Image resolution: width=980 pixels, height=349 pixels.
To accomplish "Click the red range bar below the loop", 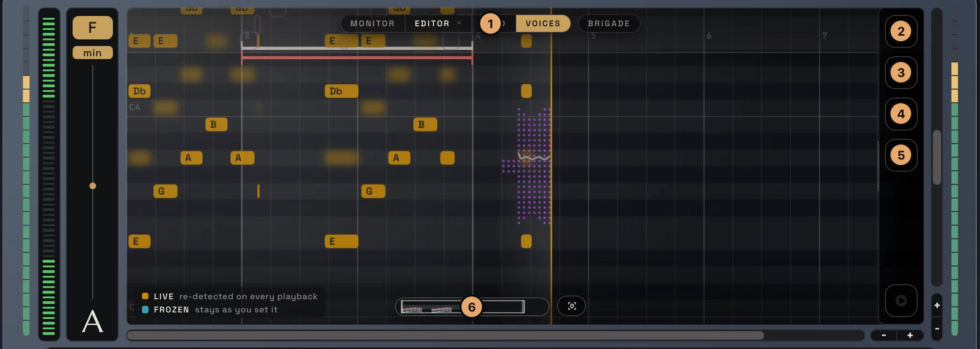I will pyautogui.click(x=357, y=58).
